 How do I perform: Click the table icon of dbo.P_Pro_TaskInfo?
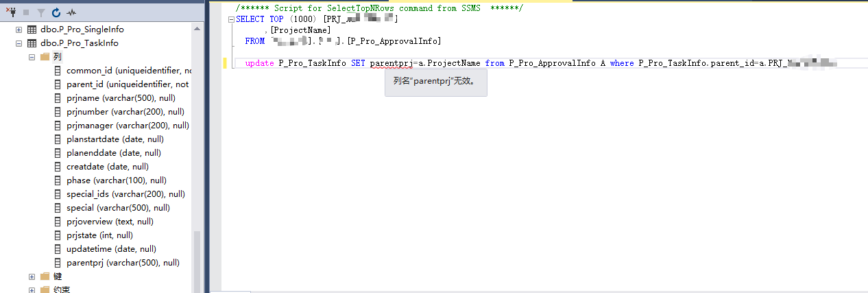click(x=32, y=43)
